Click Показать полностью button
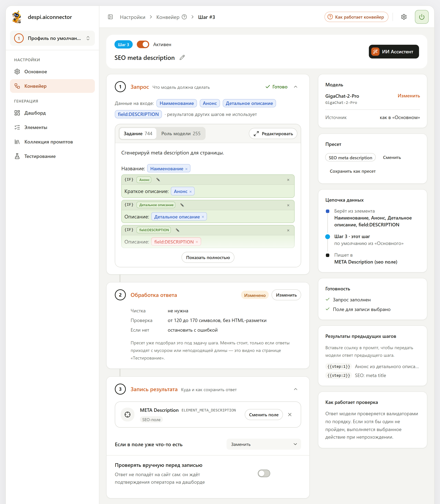Image resolution: width=440 pixels, height=504 pixels. point(208,258)
